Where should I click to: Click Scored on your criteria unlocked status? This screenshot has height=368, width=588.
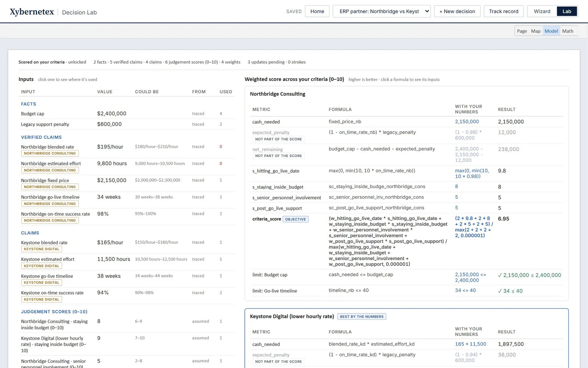coord(52,62)
